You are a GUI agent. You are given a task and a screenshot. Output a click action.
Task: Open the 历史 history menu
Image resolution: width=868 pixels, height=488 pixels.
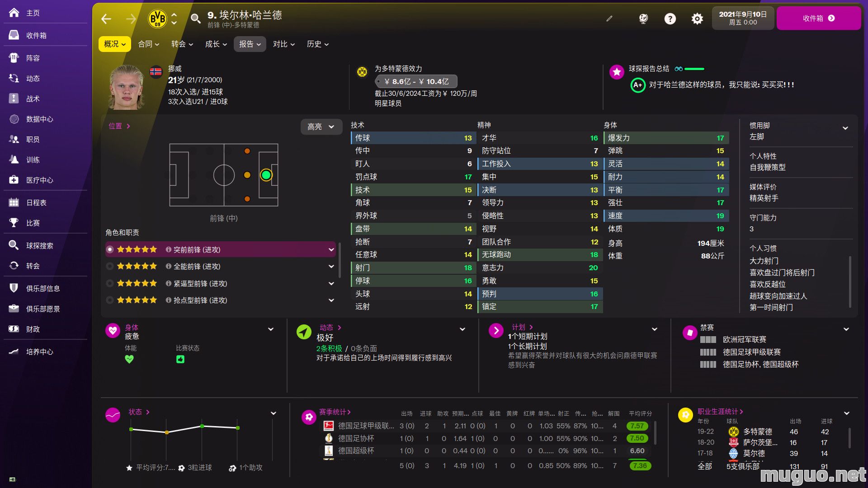318,44
